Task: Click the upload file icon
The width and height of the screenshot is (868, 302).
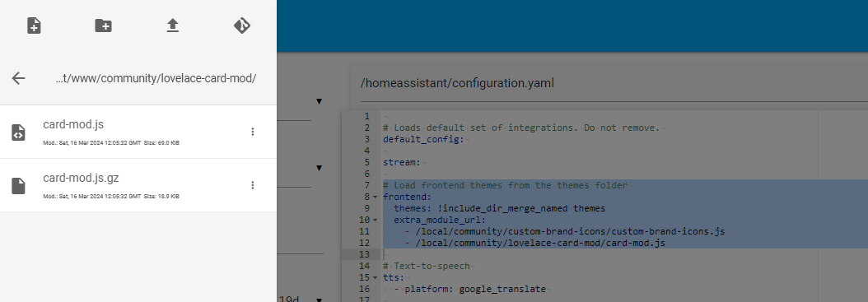Action: click(173, 26)
